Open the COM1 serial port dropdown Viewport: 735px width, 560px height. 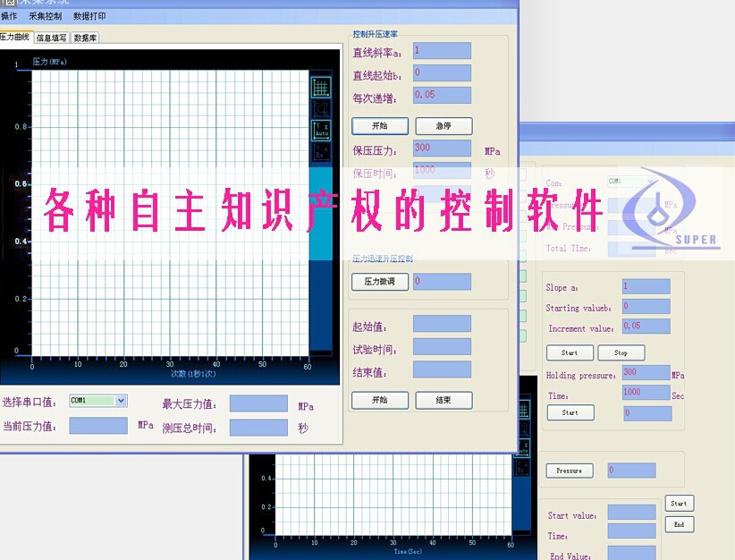pos(122,401)
